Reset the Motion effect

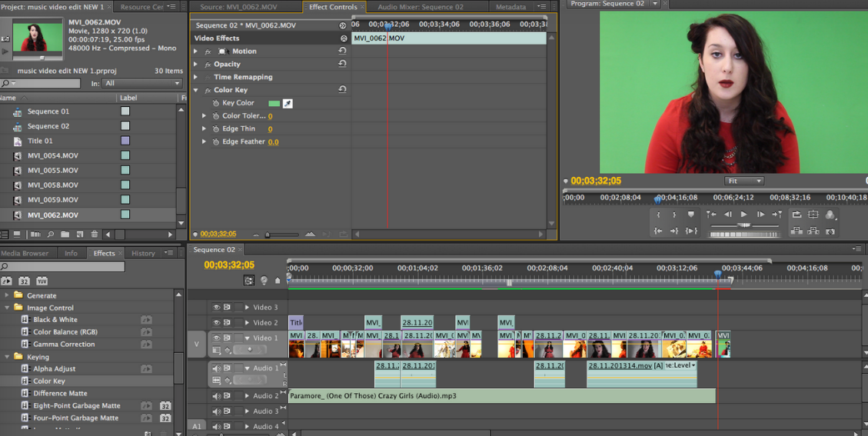[x=342, y=51]
